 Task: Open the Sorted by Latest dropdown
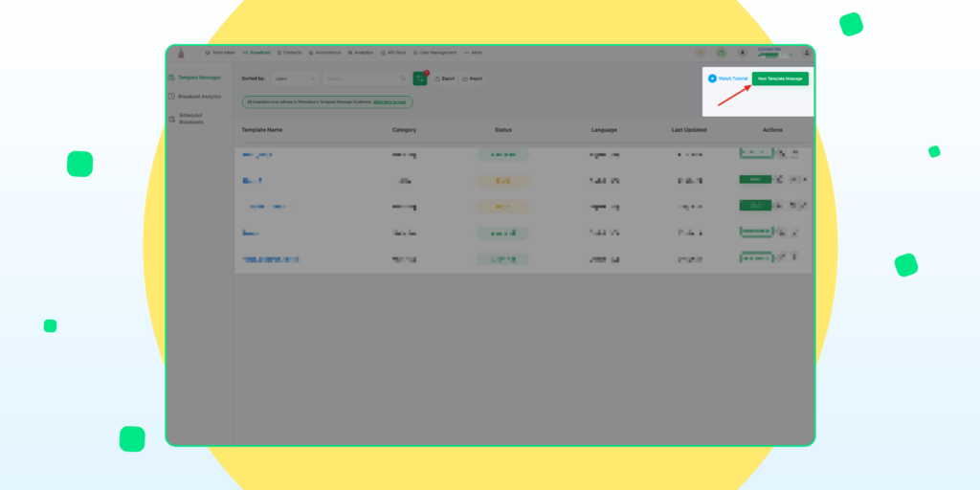click(294, 78)
